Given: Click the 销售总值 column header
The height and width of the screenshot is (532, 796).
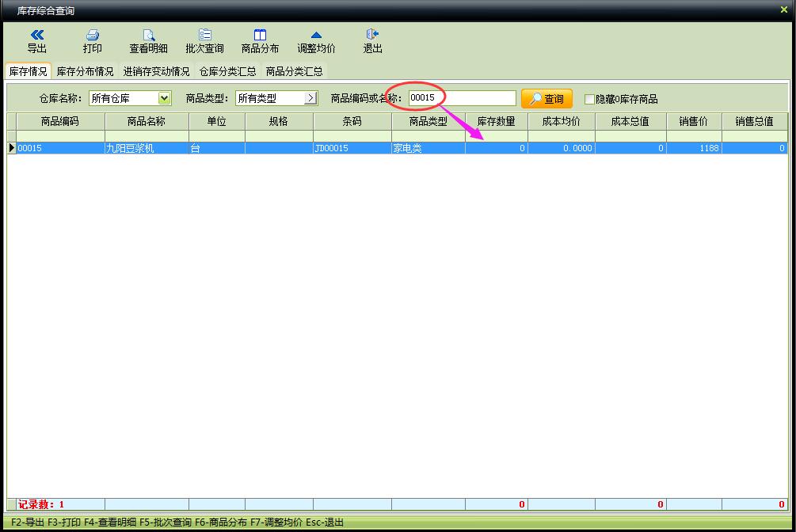Looking at the screenshot, I should [x=754, y=121].
